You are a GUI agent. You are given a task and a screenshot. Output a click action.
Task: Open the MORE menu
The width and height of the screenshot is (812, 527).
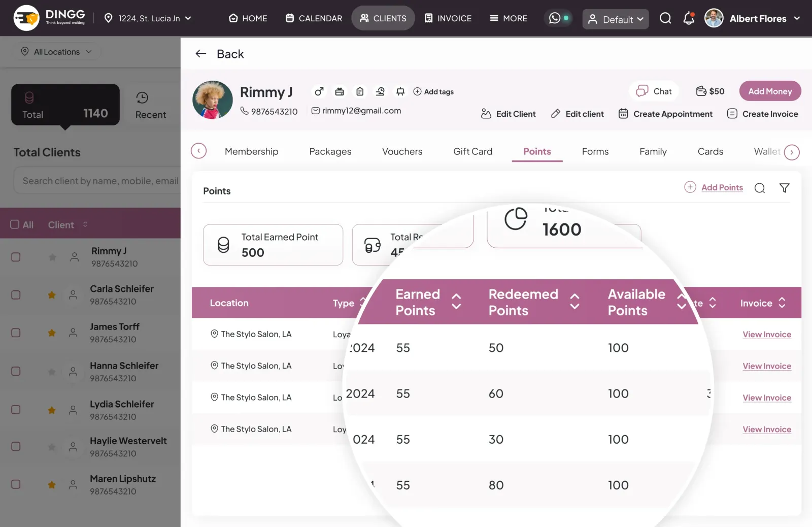pos(509,18)
